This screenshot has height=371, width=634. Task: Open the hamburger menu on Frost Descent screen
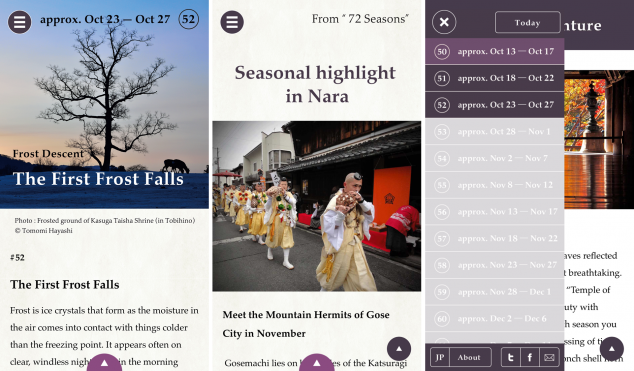click(x=19, y=22)
